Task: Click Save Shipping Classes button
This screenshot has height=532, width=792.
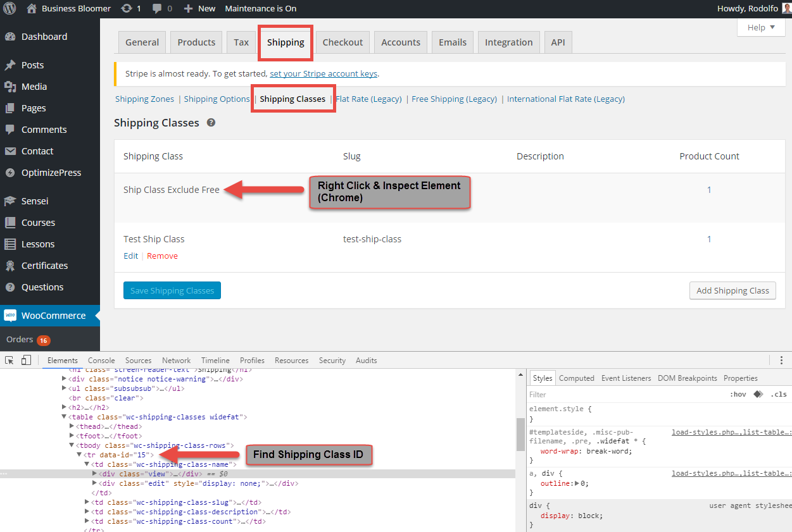Action: click(x=172, y=290)
